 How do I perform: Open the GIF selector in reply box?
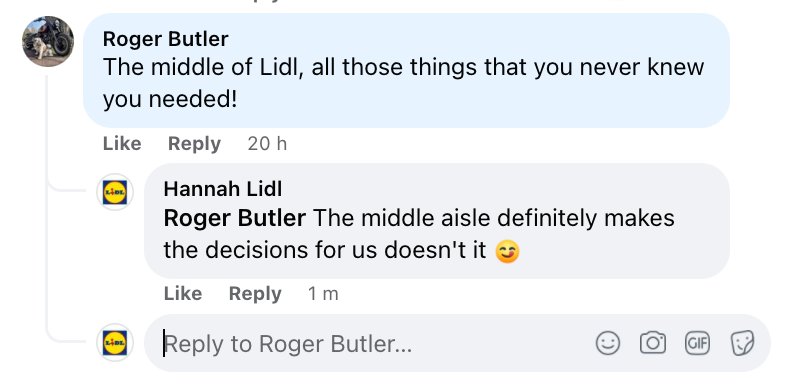coord(698,343)
